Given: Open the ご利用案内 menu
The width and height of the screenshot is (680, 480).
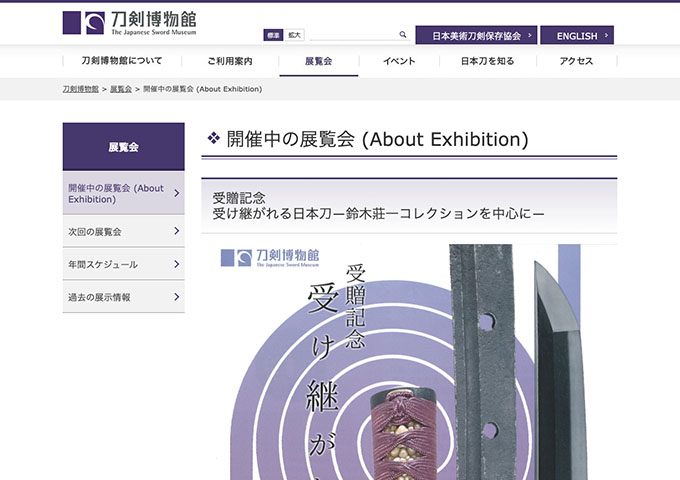Looking at the screenshot, I should pyautogui.click(x=230, y=61).
